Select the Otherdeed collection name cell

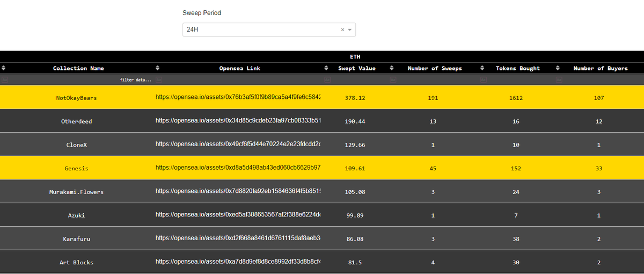tap(77, 121)
